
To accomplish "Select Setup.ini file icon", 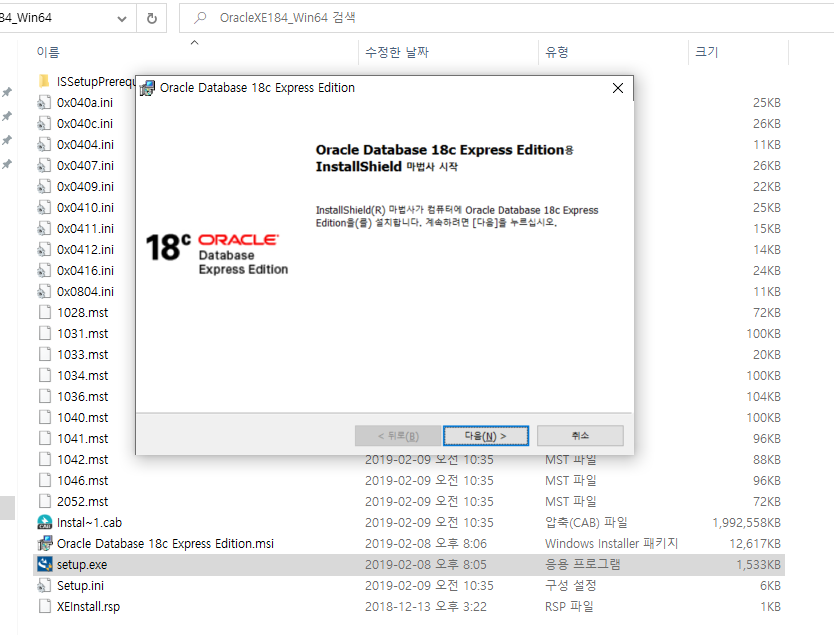I will [45, 586].
